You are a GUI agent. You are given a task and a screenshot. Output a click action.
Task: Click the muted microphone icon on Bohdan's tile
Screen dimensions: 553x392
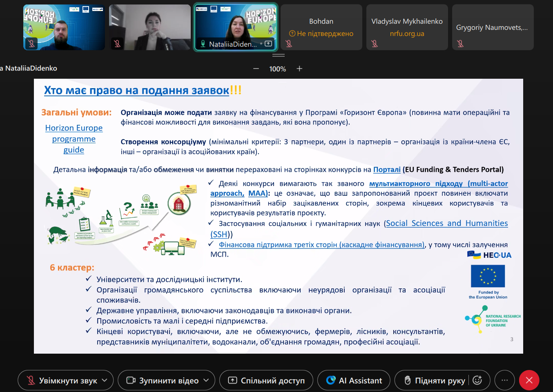[289, 44]
